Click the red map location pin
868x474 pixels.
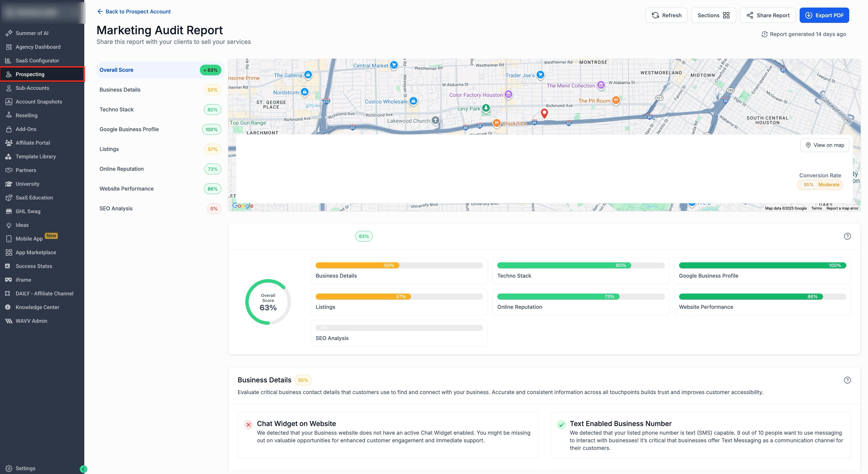(x=544, y=113)
